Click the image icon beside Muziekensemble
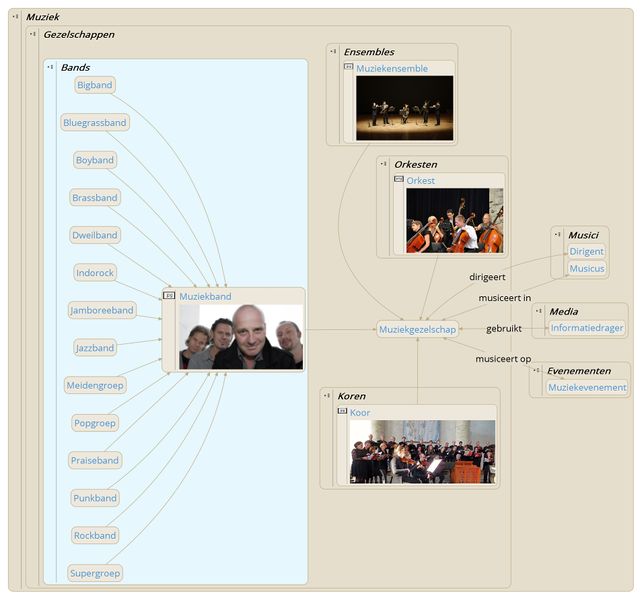Image resolution: width=642 pixels, height=600 pixels. [x=348, y=68]
